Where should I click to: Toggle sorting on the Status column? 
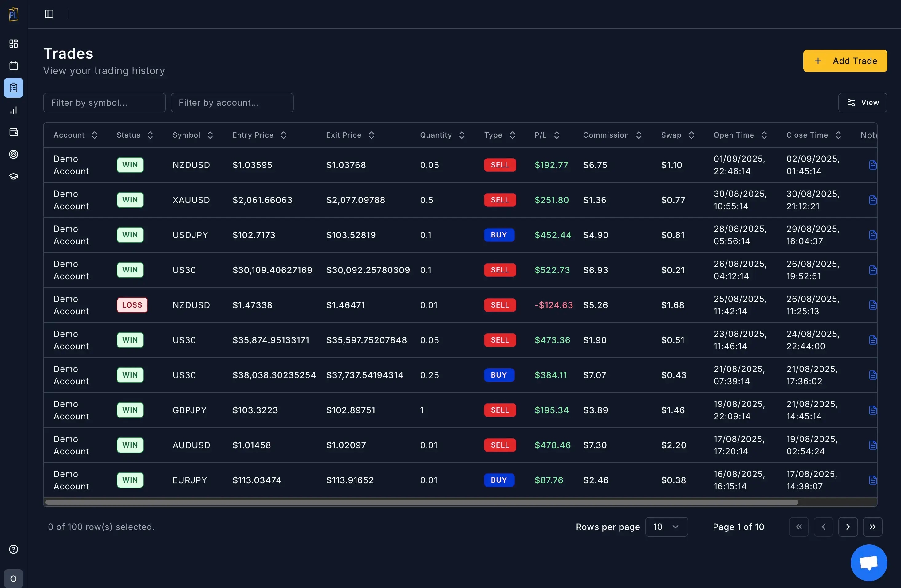[x=150, y=135]
